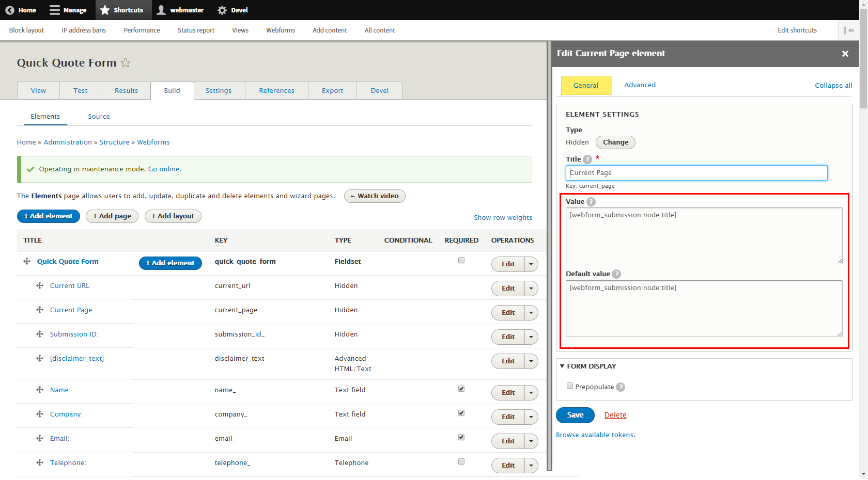Toggle Required checkbox for Telephone
Screen dimensions: 868x480
461,461
